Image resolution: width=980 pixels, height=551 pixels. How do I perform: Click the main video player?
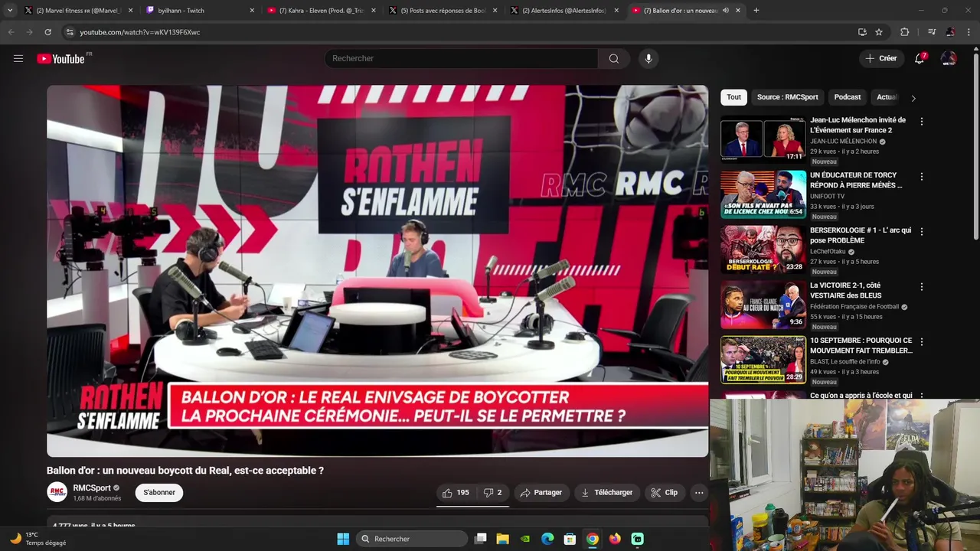point(377,271)
